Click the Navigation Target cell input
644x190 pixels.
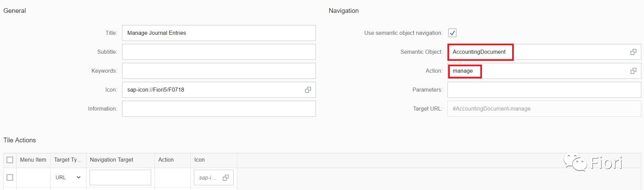pos(120,177)
